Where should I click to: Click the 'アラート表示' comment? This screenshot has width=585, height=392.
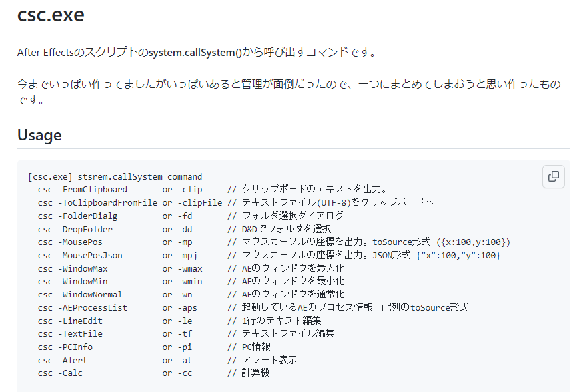click(269, 360)
